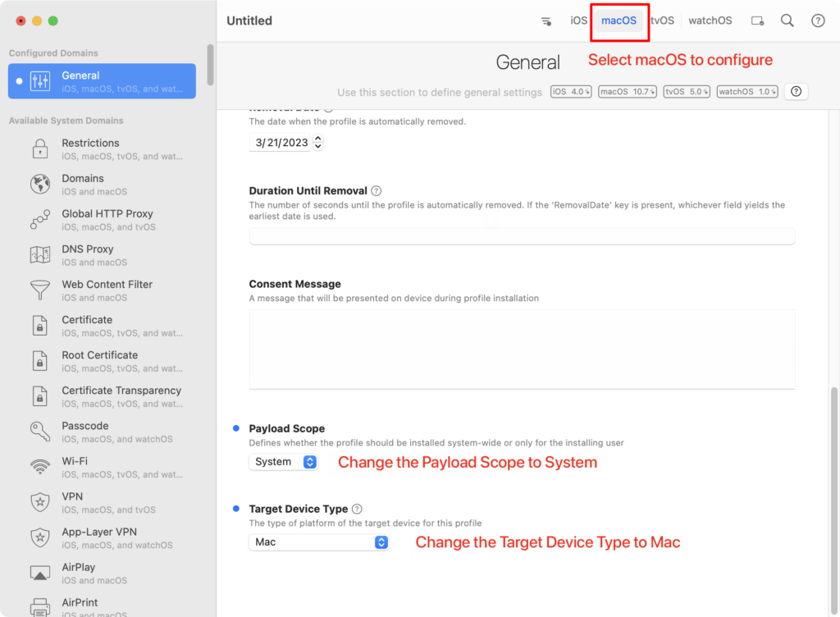
Task: Select the Certificate Transparency row text
Action: [122, 397]
